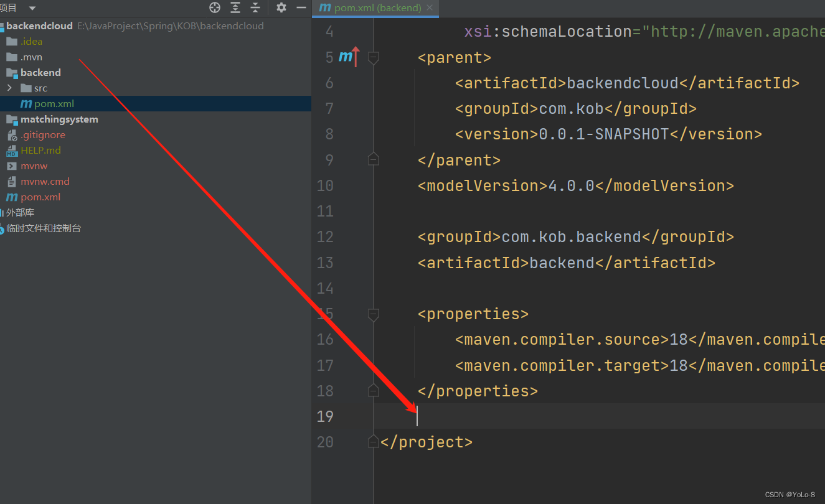Select the backend module folder

click(40, 73)
